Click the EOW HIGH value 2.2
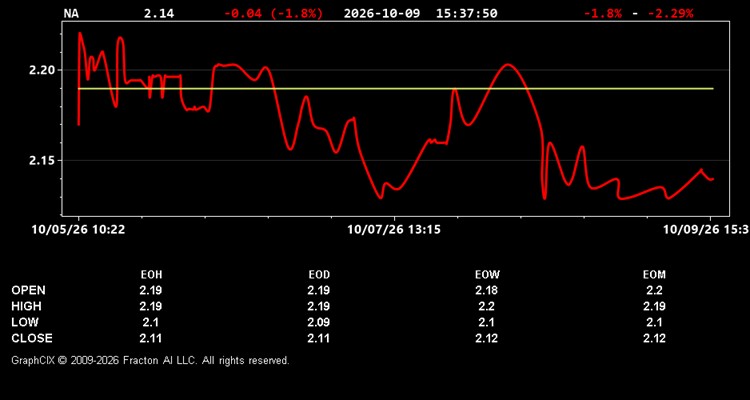750x400 pixels. coord(486,306)
